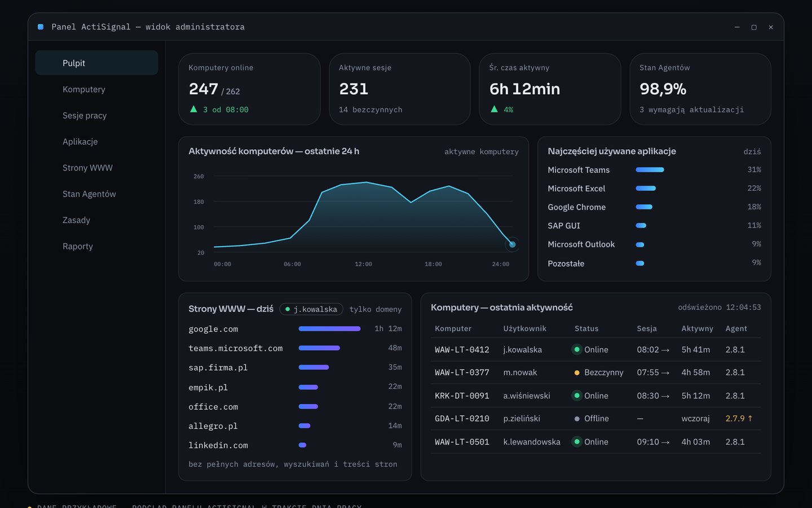Click the Aktywne sesje value 231
The width and height of the screenshot is (812, 508).
354,89
